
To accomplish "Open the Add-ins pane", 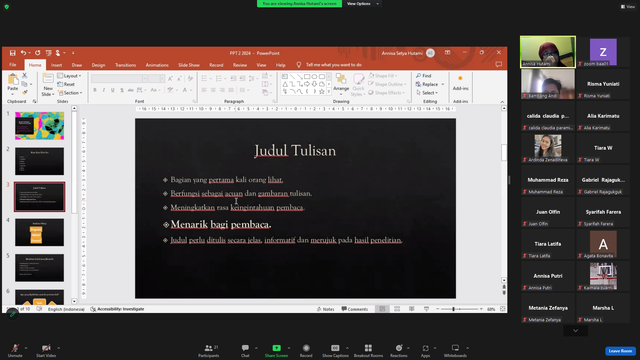I will pos(460,83).
